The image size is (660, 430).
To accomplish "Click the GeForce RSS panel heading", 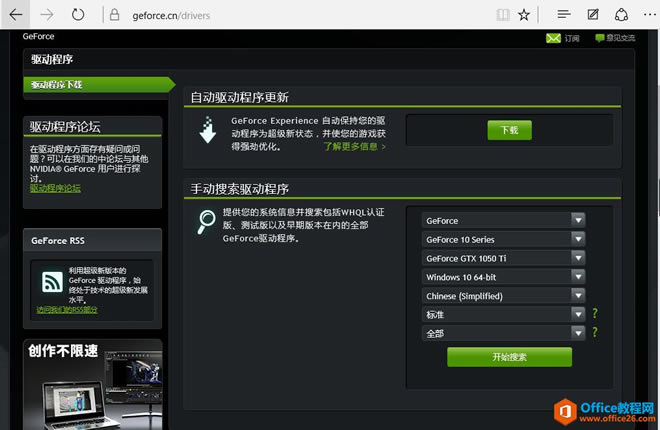I will click(58, 241).
